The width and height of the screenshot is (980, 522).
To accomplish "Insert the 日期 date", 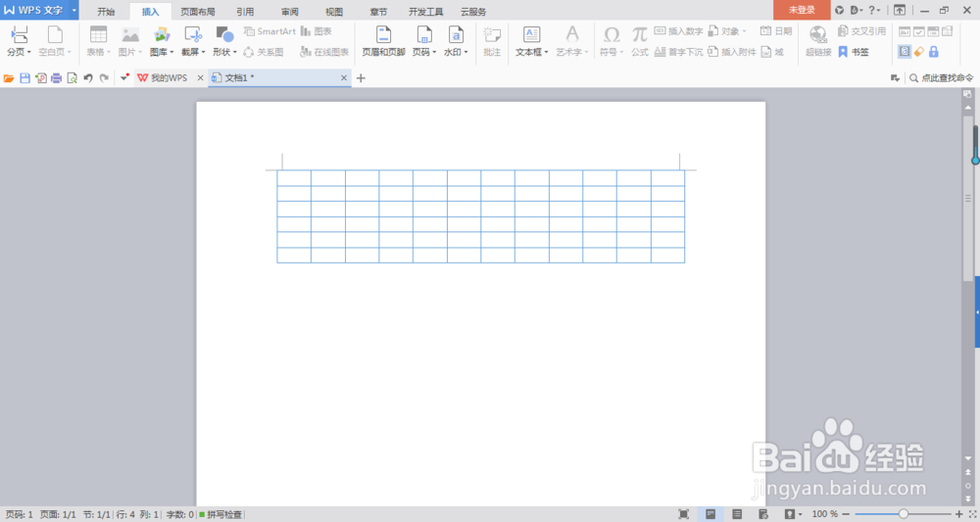I will (x=776, y=31).
